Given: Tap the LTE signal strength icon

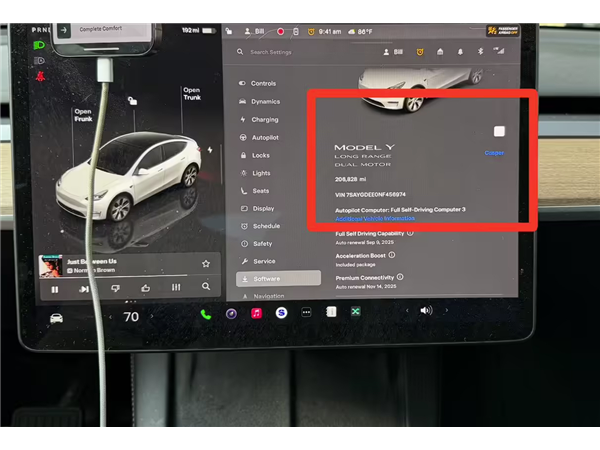Looking at the screenshot, I should tap(499, 51).
